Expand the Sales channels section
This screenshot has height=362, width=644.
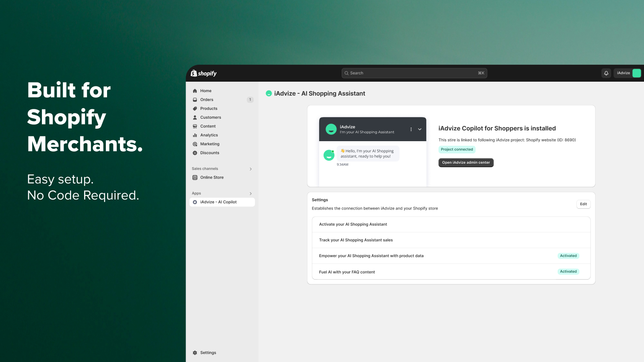click(x=250, y=169)
